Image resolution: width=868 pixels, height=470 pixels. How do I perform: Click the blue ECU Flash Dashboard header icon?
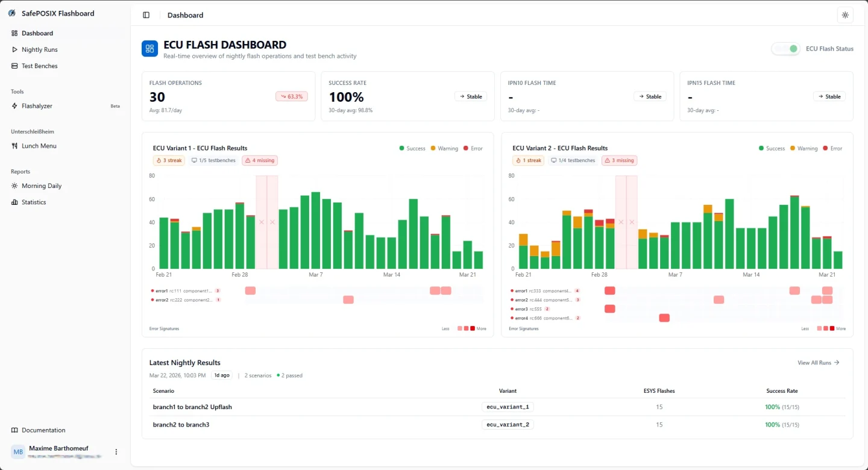149,49
